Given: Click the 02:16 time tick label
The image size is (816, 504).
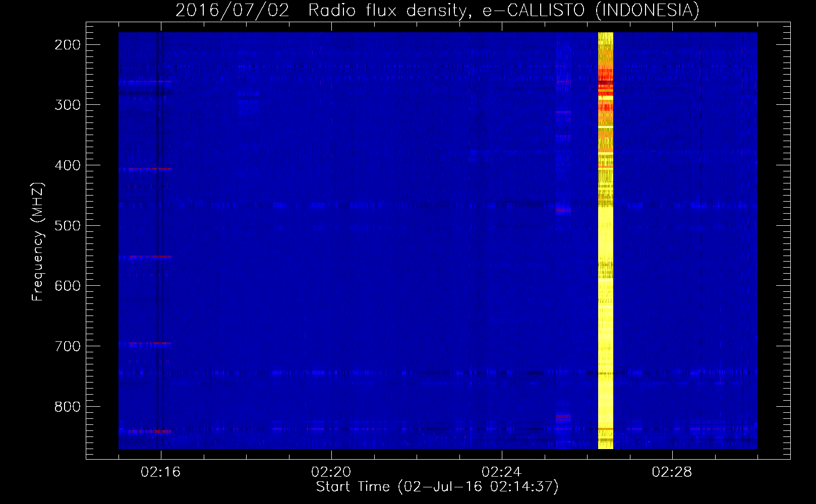Looking at the screenshot, I should pos(161,472).
